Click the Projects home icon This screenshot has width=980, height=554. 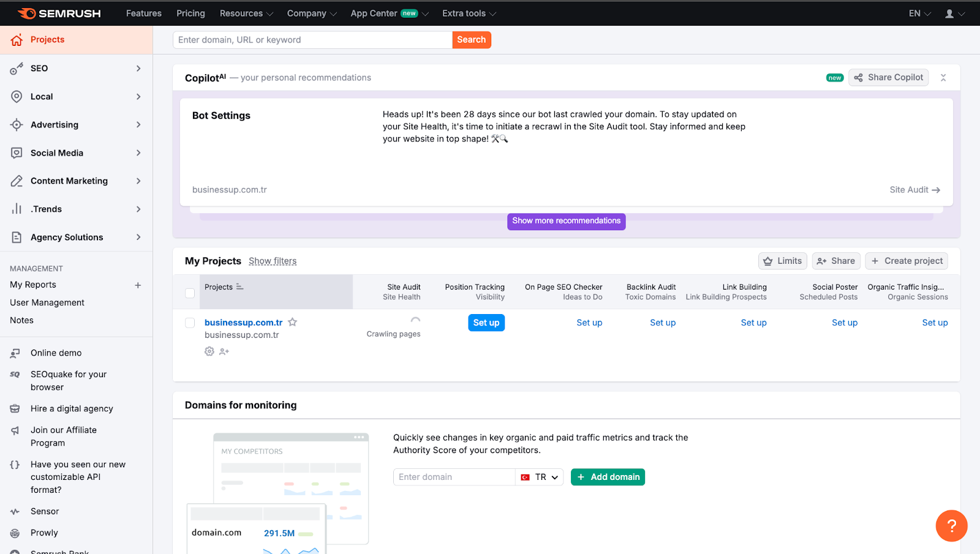pos(17,40)
